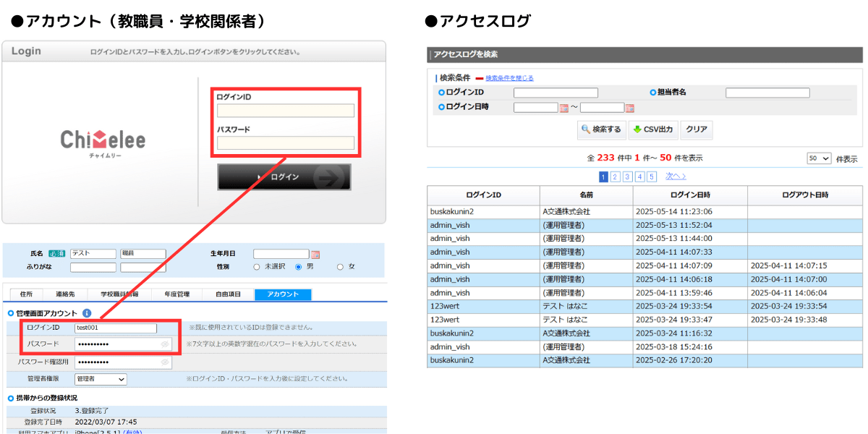Image resolution: width=868 pixels, height=434 pixels.
Task: Choose the 女 gender radio button
Action: [340, 267]
